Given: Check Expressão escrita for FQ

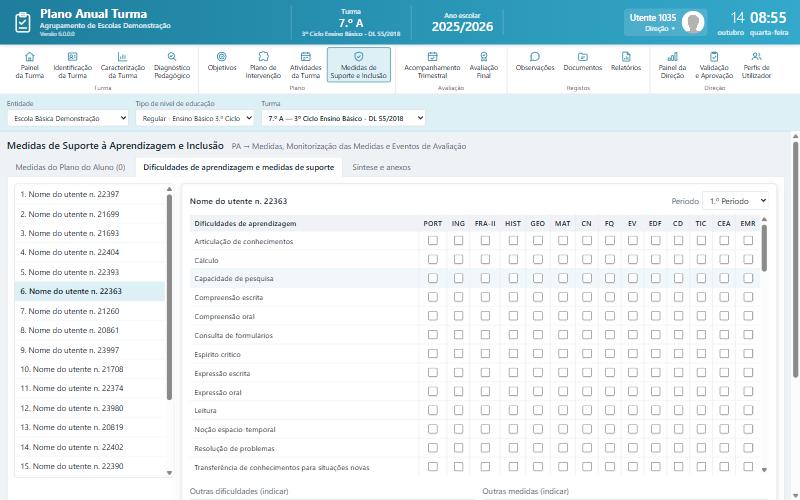Looking at the screenshot, I should (x=610, y=372).
